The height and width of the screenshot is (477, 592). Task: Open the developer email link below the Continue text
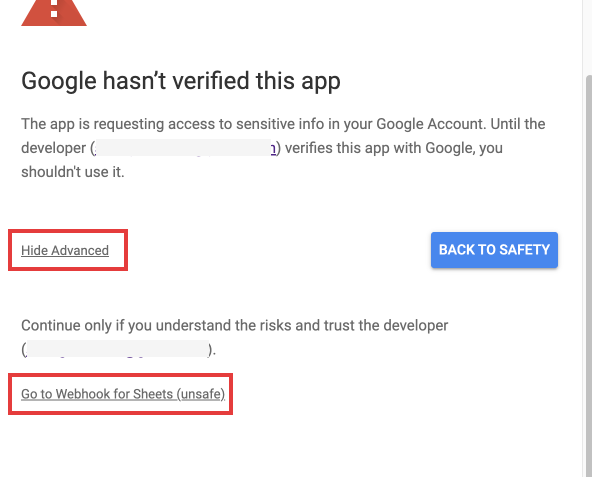(118, 349)
